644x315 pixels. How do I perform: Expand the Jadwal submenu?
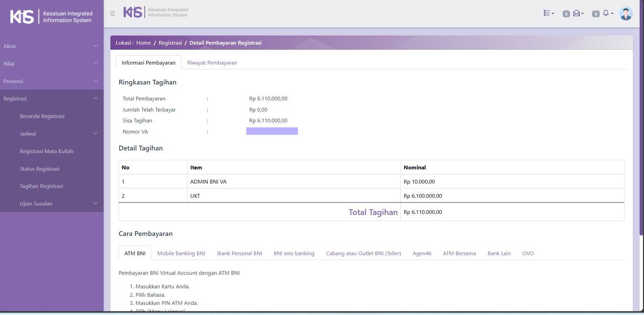pos(58,134)
